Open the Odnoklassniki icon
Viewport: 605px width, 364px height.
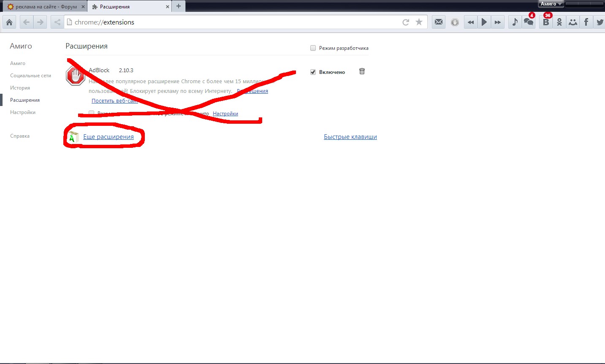[559, 22]
